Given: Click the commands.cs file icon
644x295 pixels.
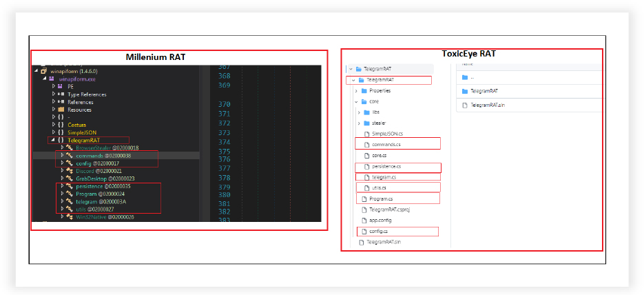Looking at the screenshot, I should (x=366, y=145).
